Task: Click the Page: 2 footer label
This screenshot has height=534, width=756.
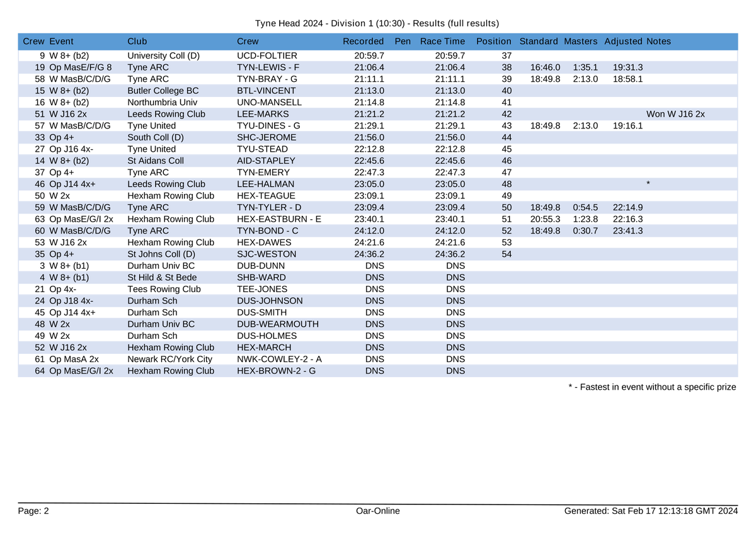Action: pyautogui.click(x=33, y=511)
